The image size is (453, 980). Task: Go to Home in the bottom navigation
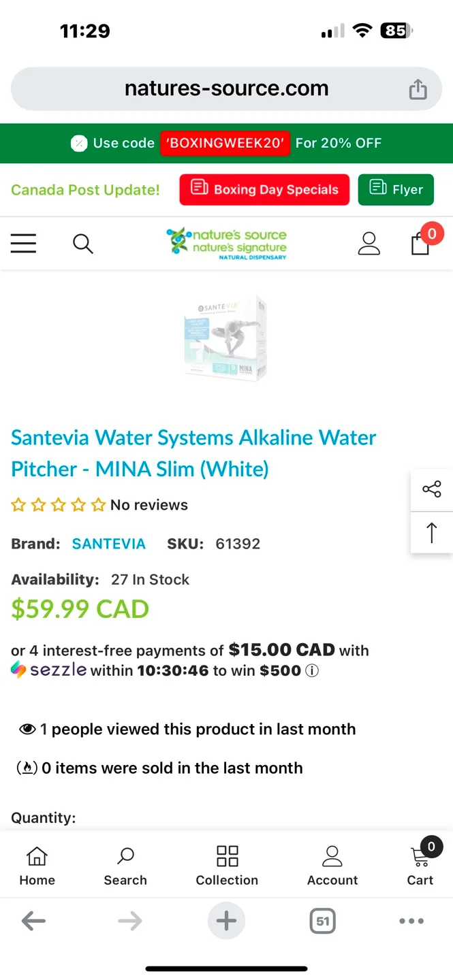click(x=37, y=864)
